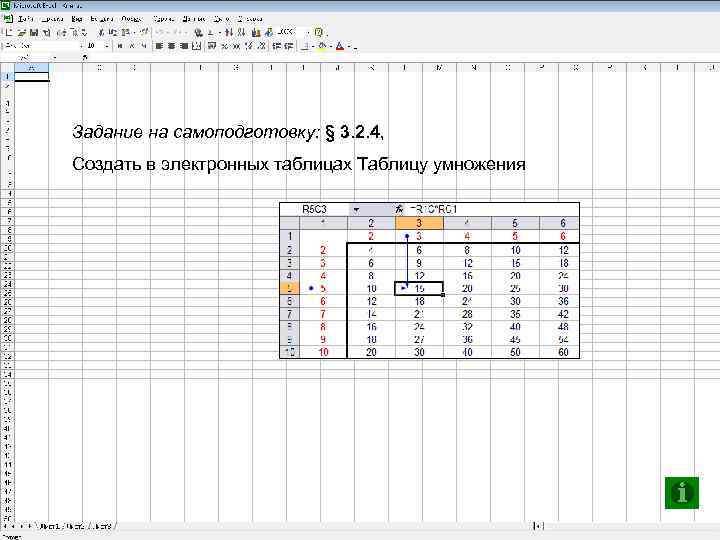Click the AutoSum sigma icon
The height and width of the screenshot is (540, 720).
(x=211, y=33)
